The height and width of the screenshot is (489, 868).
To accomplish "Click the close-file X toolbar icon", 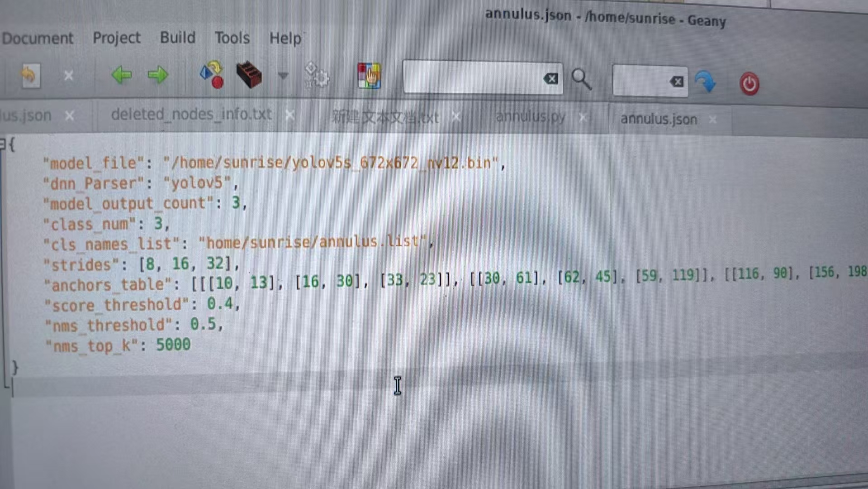I will pos(68,76).
